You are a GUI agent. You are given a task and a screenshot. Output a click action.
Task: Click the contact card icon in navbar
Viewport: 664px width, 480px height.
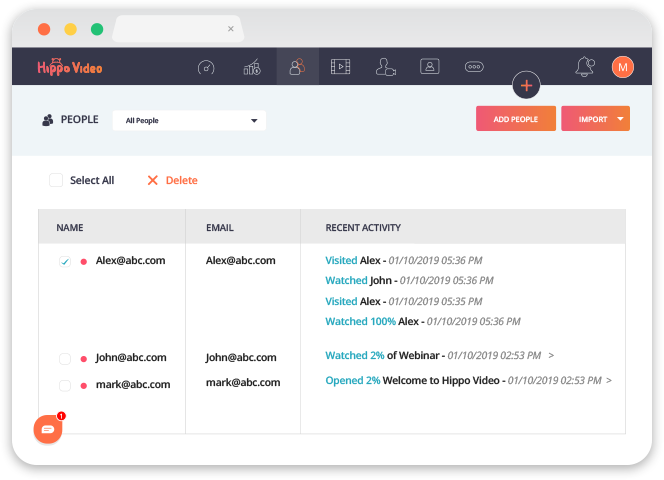pos(430,67)
